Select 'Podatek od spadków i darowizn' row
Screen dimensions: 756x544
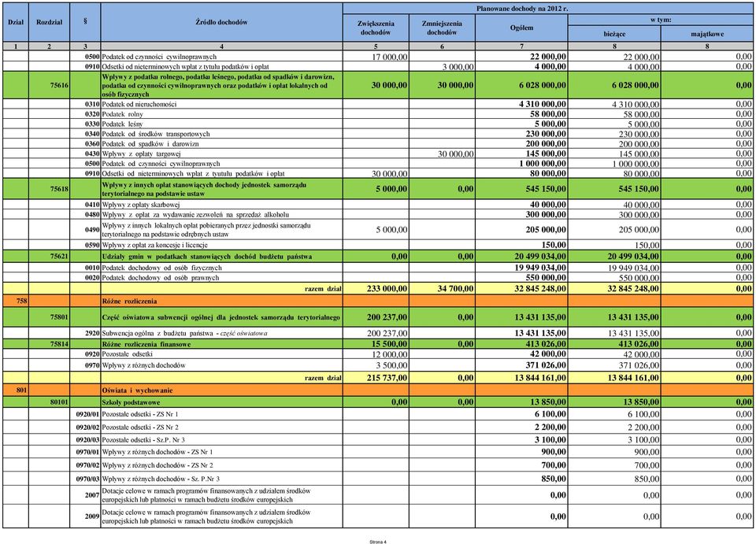click(378, 143)
